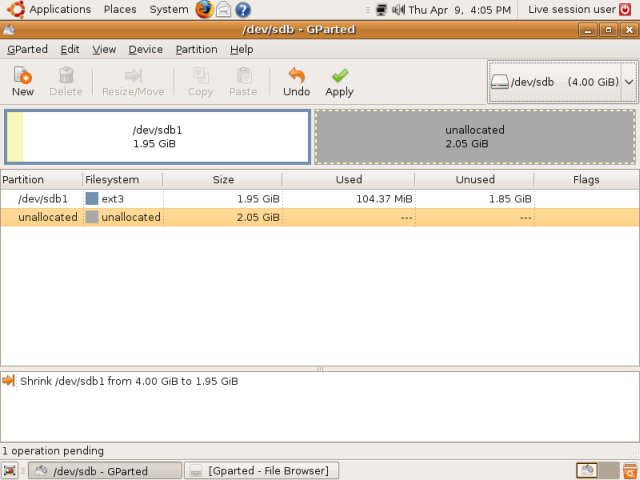Image resolution: width=640 pixels, height=480 pixels.
Task: Click the Ubuntu logo in the panel
Action: point(16,9)
